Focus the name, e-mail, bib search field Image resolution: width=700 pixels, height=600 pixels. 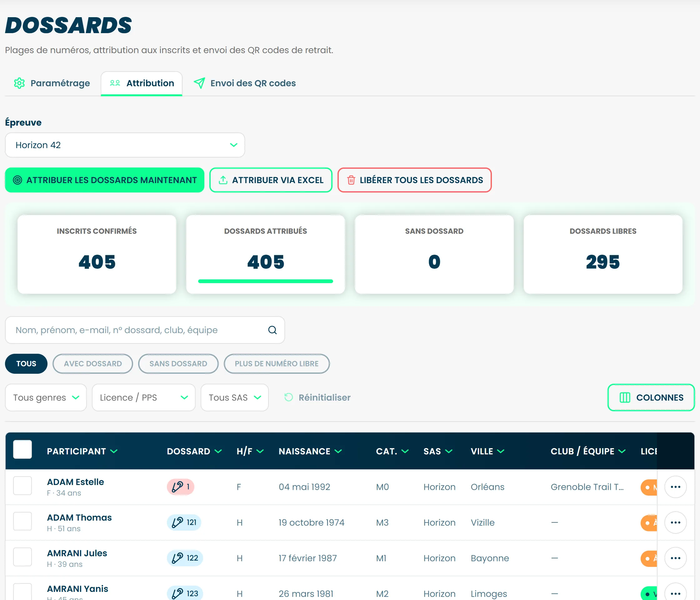pyautogui.click(x=145, y=330)
